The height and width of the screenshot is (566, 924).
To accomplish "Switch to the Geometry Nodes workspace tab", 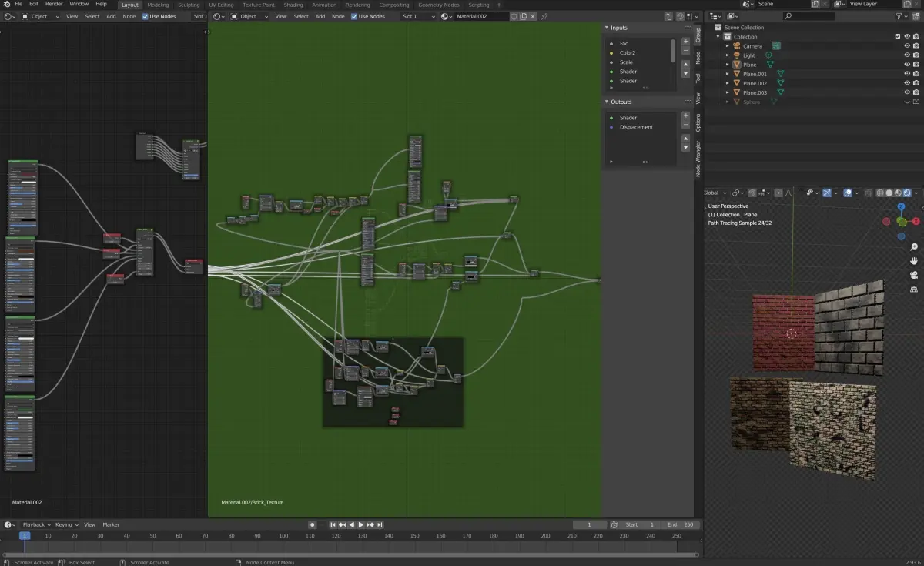I will pyautogui.click(x=438, y=5).
